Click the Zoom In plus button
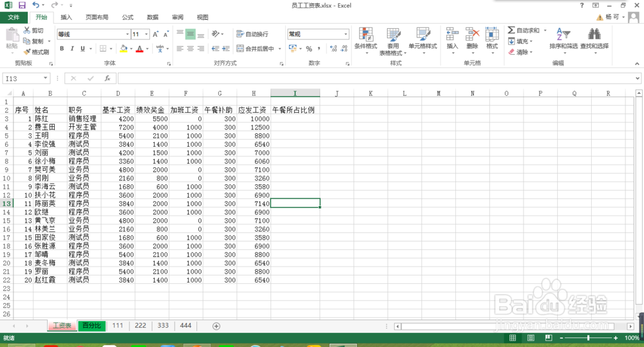The height and width of the screenshot is (347, 644). coord(615,337)
